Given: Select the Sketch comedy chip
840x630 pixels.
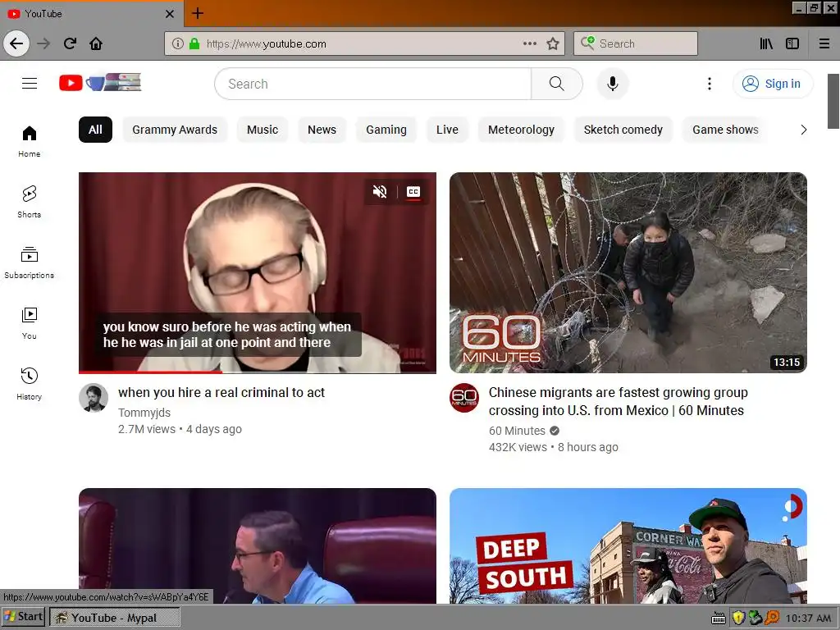Looking at the screenshot, I should [623, 130].
